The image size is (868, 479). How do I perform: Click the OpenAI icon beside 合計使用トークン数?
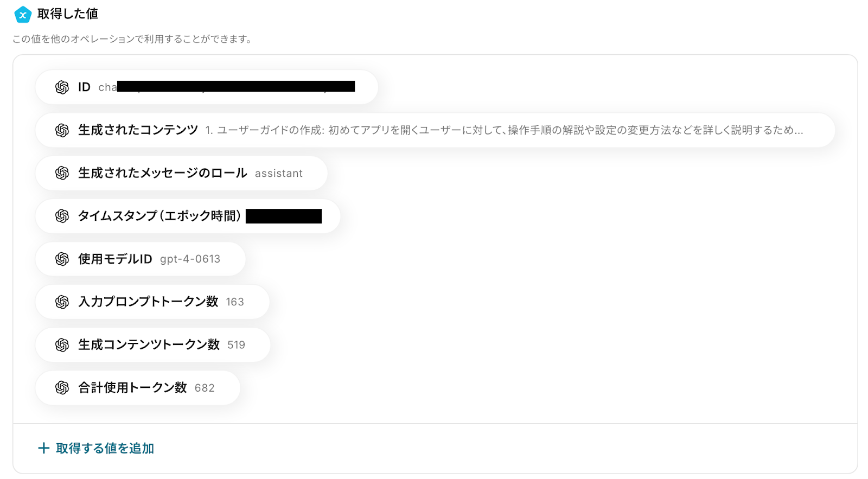62,387
